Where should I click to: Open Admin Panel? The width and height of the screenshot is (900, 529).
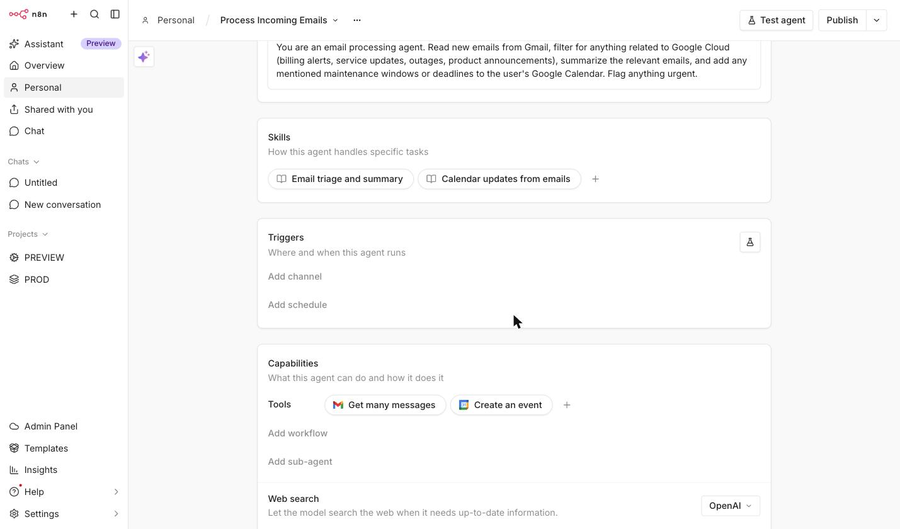click(x=64, y=426)
